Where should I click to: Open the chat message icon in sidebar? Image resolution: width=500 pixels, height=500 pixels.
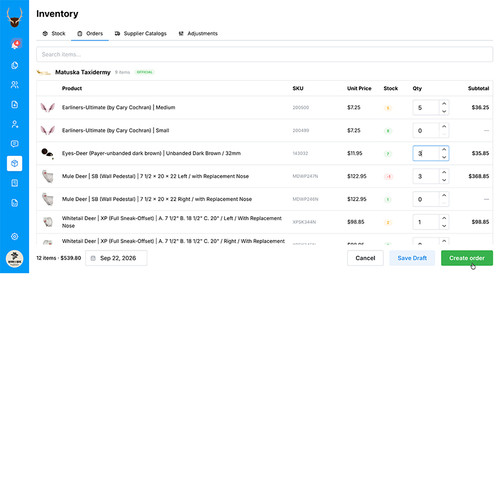tap(15, 144)
